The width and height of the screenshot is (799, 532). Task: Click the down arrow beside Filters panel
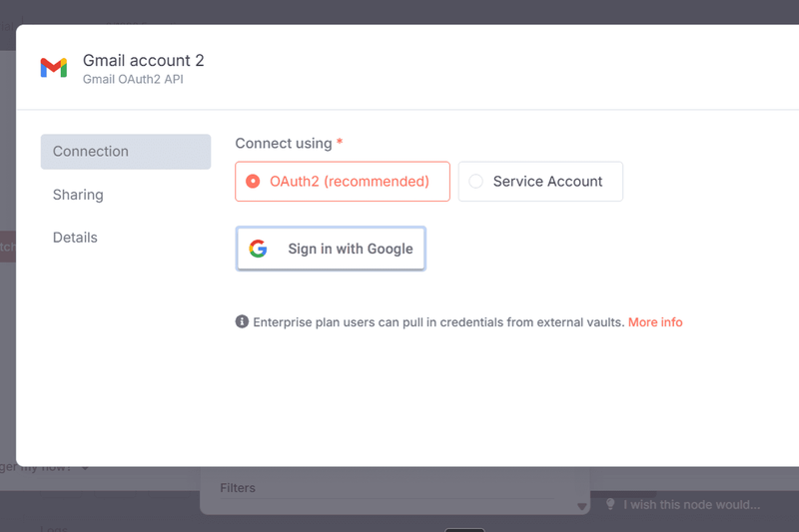pos(582,507)
